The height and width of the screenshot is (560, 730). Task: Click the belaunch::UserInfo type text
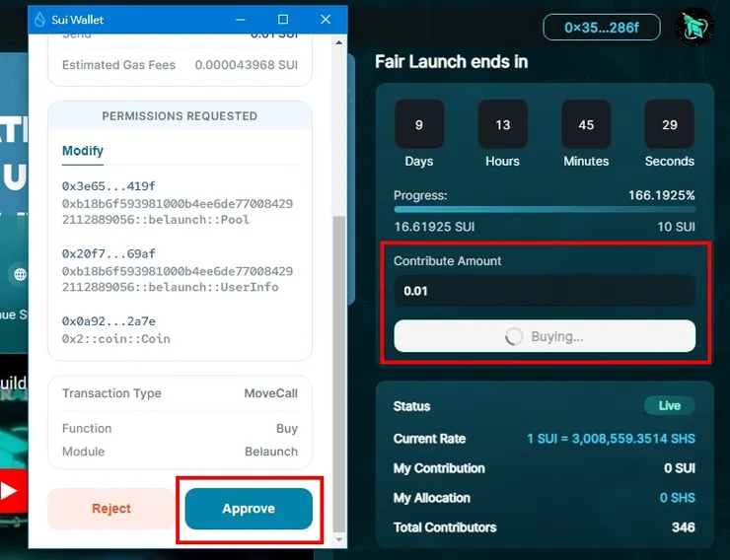point(178,279)
